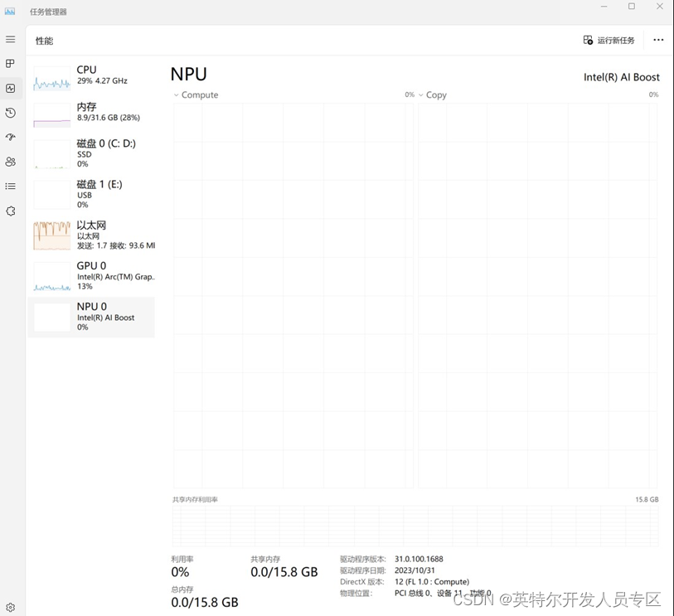Screen dimensions: 674x616
Task: Open the hamburger navigation menu
Action: (10, 40)
